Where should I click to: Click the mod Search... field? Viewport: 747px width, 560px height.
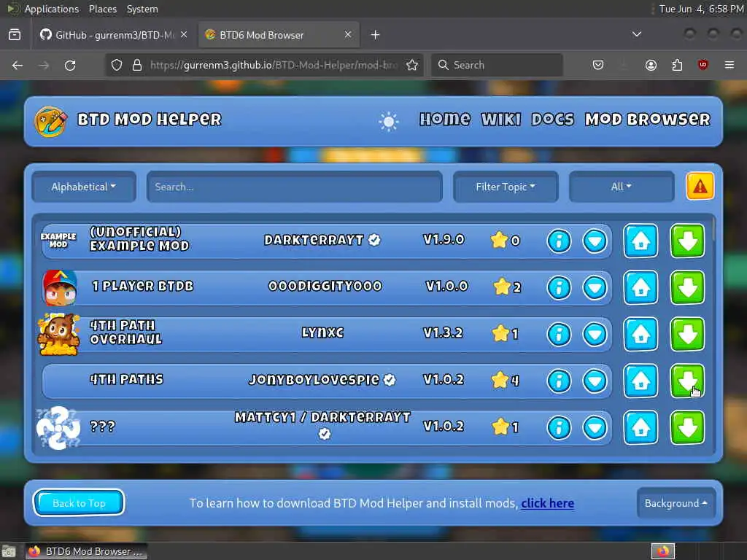(295, 187)
